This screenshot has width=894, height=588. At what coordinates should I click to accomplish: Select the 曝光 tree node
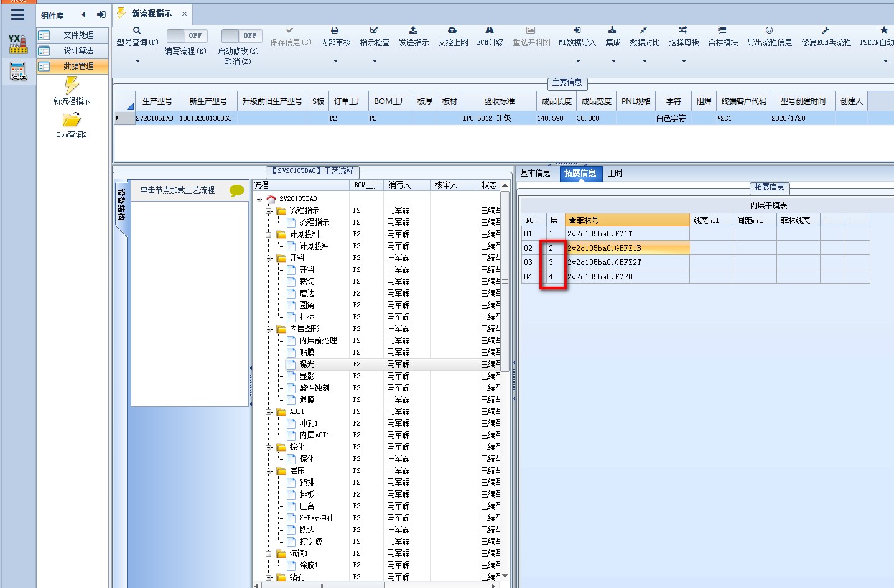[x=307, y=364]
